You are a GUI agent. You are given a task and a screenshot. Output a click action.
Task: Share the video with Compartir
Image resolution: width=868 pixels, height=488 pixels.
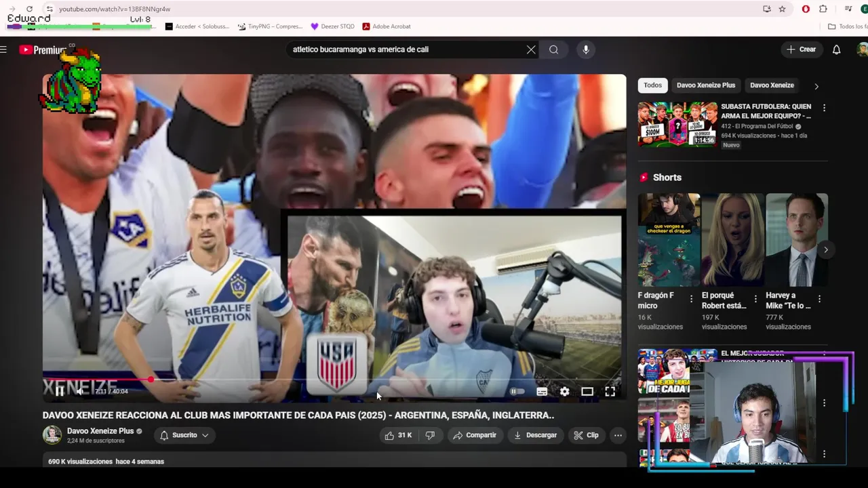(475, 435)
